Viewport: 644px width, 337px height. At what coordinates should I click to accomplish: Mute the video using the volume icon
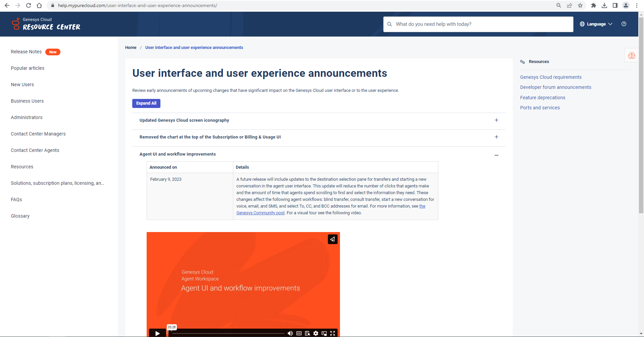pyautogui.click(x=290, y=333)
